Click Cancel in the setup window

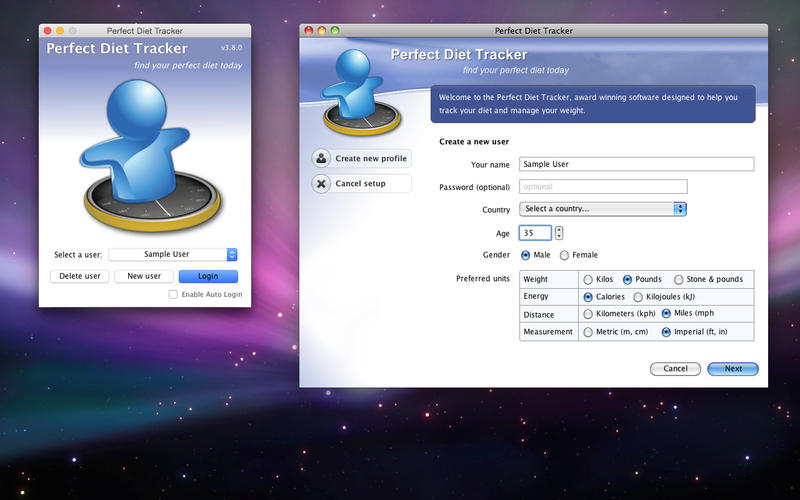pyautogui.click(x=675, y=368)
